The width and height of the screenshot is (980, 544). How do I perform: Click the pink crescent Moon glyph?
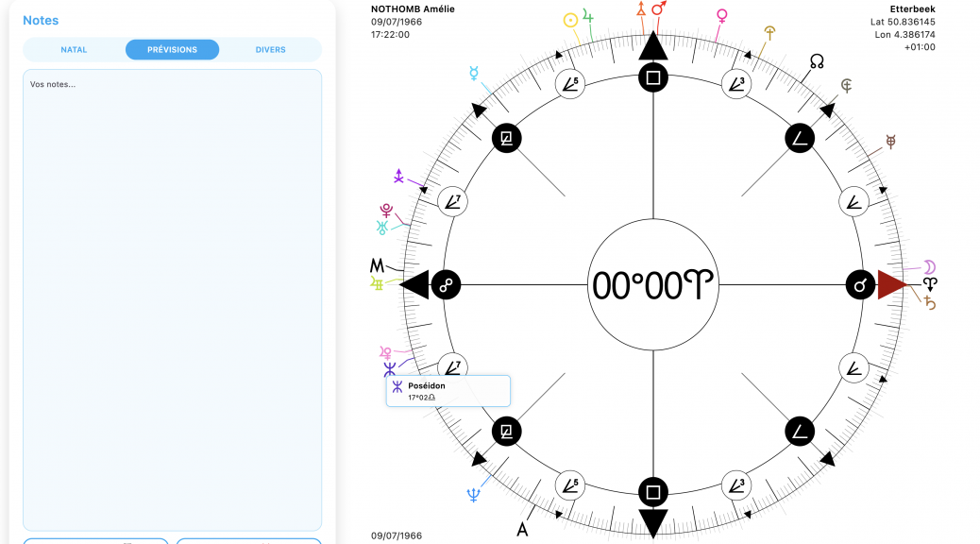[x=929, y=265]
